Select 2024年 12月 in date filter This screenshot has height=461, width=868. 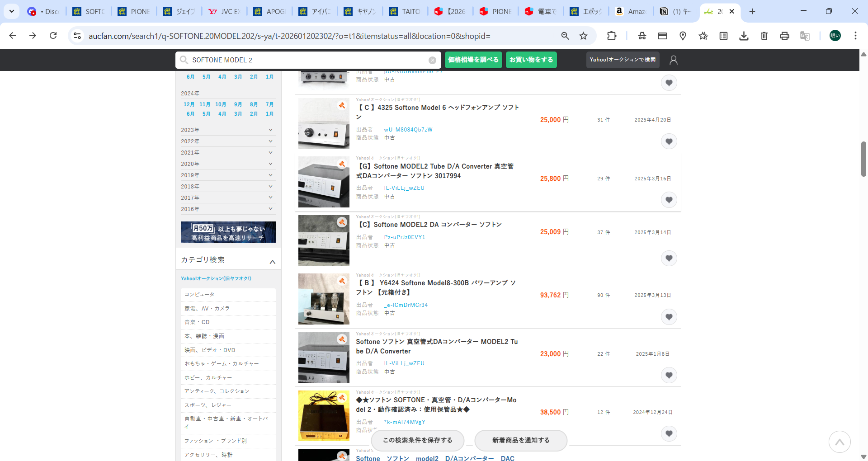(189, 104)
